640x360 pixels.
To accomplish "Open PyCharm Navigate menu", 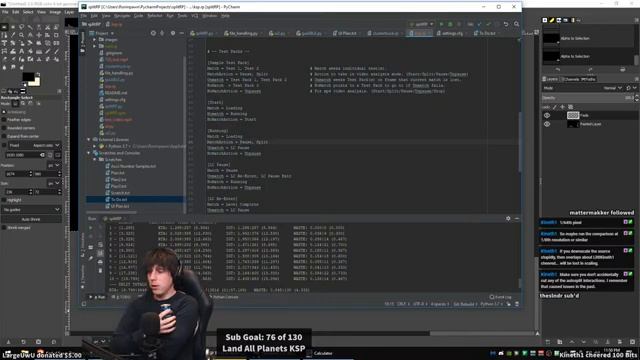I will point(122,16).
